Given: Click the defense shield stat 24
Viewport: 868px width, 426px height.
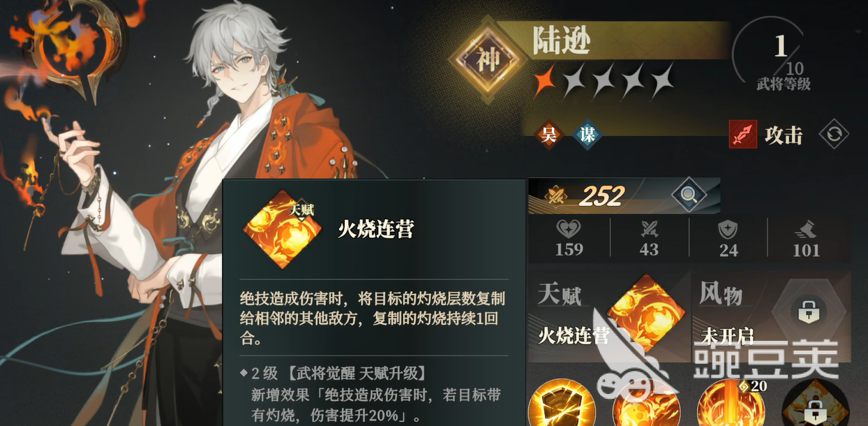Looking at the screenshot, I should pos(728,238).
